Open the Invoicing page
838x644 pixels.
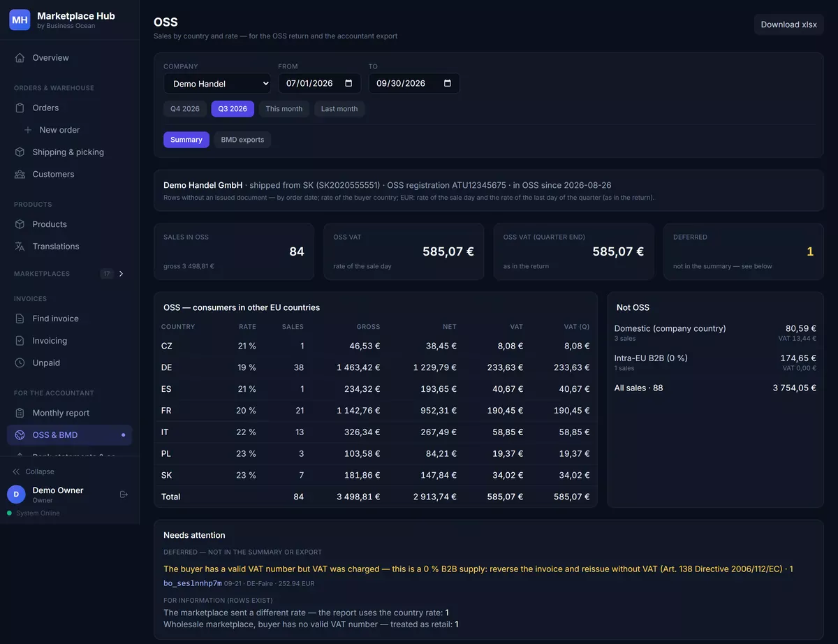[x=69, y=341]
